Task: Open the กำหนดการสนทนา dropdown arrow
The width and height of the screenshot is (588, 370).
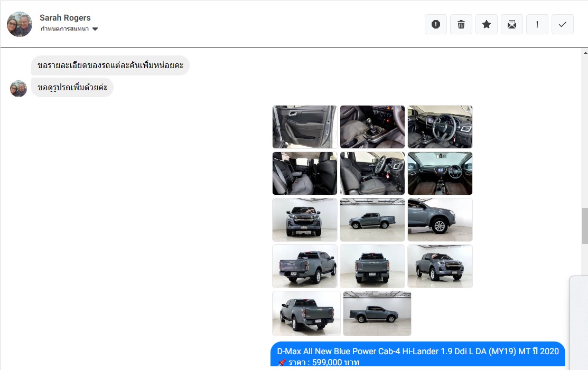Action: coord(95,29)
